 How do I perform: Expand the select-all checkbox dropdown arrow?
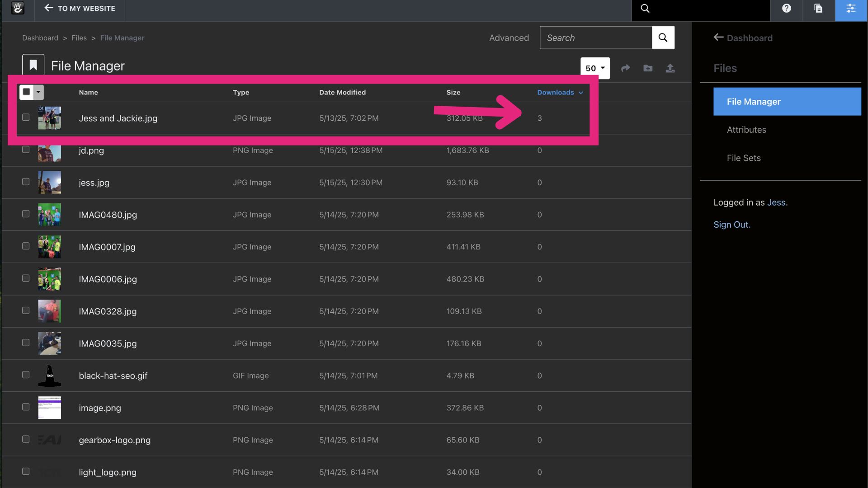38,92
